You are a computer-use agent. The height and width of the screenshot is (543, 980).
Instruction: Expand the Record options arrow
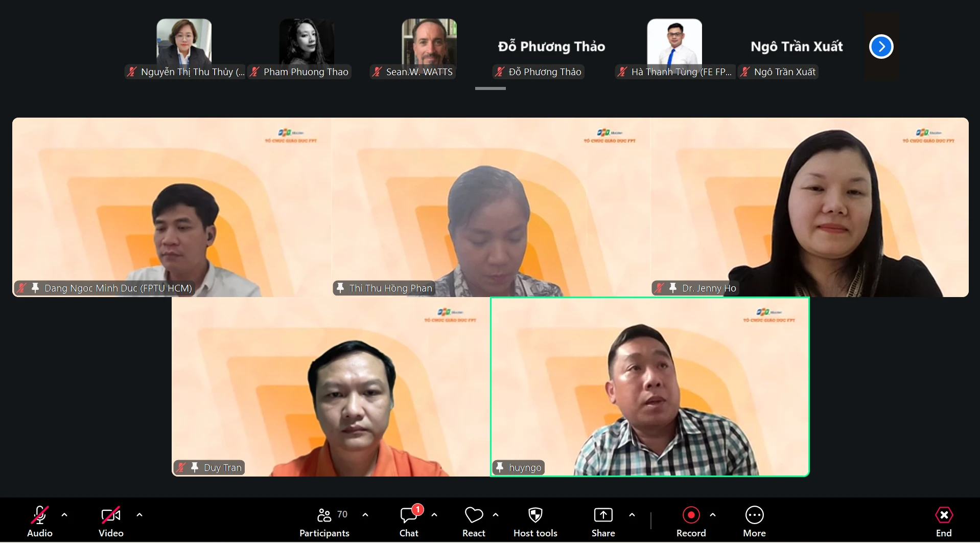click(x=713, y=515)
